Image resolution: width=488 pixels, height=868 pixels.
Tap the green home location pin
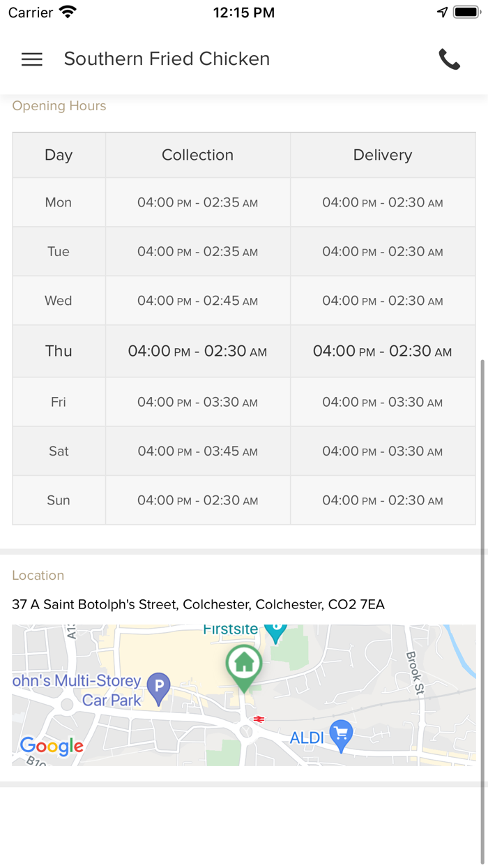pos(244,664)
